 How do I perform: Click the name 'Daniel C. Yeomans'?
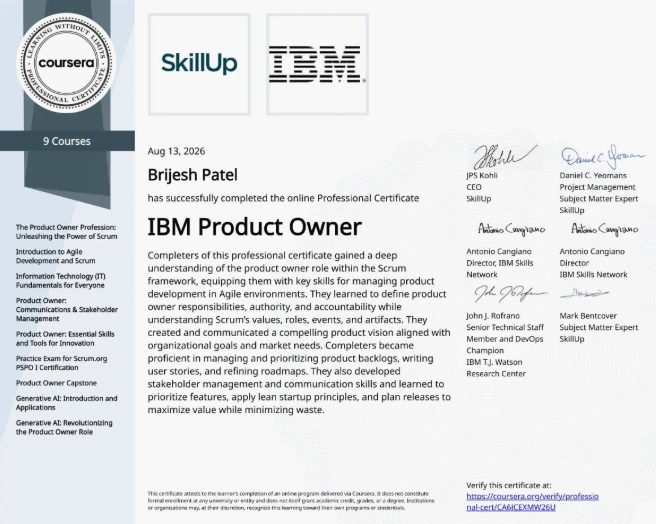(593, 175)
